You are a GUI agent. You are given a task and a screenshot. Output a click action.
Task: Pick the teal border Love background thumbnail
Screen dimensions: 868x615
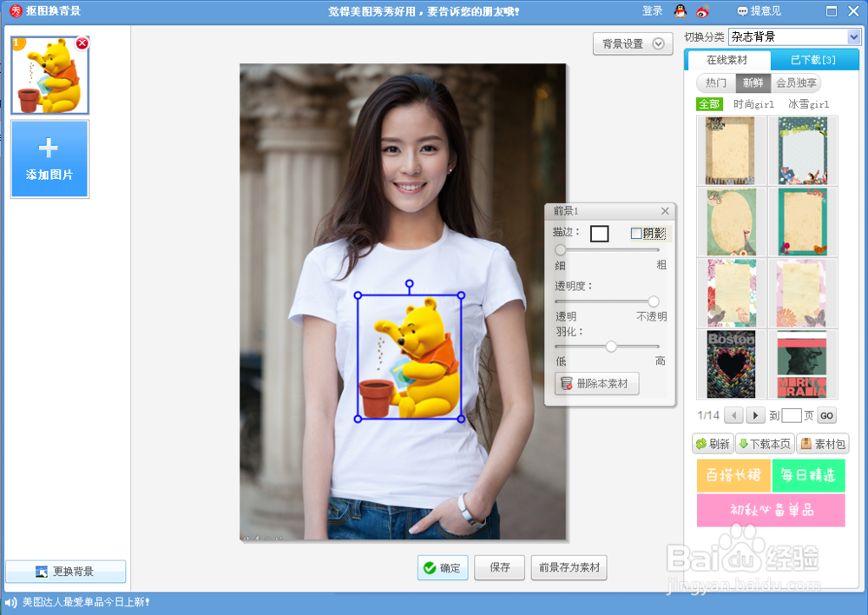tap(802, 222)
